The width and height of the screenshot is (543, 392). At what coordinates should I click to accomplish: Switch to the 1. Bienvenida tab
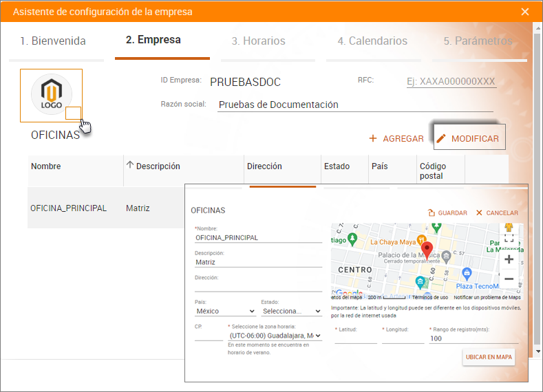coord(53,41)
